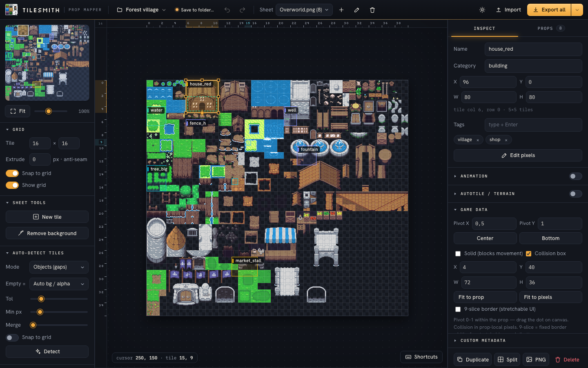Enable the Animation toggle
Viewport: 588px width, 368px height.
(x=576, y=176)
